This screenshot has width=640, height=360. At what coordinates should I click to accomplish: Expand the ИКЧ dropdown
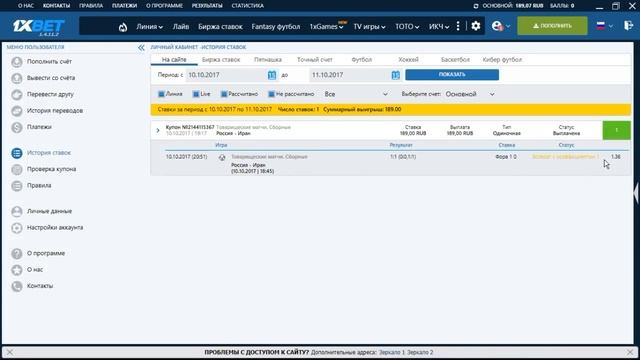pos(439,27)
